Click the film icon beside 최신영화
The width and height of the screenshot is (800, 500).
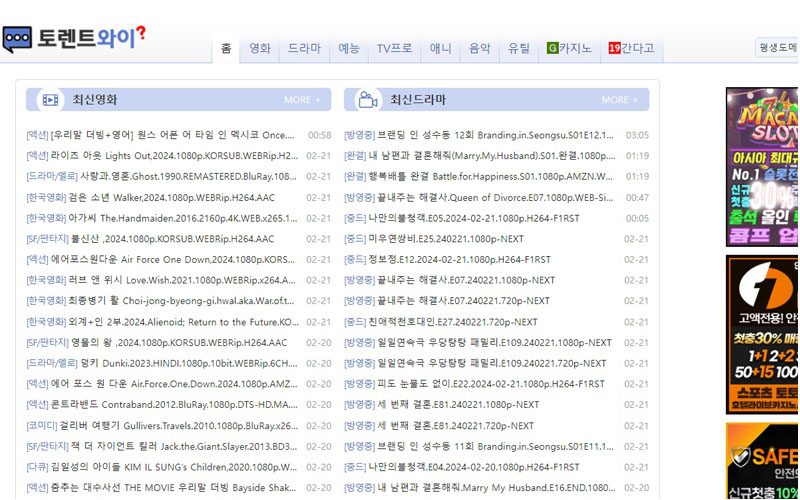[50, 100]
